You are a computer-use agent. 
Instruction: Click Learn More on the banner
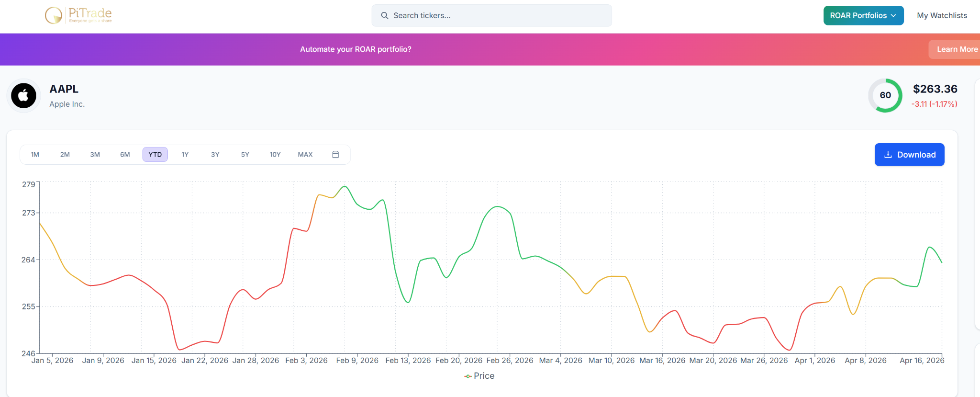click(956, 49)
